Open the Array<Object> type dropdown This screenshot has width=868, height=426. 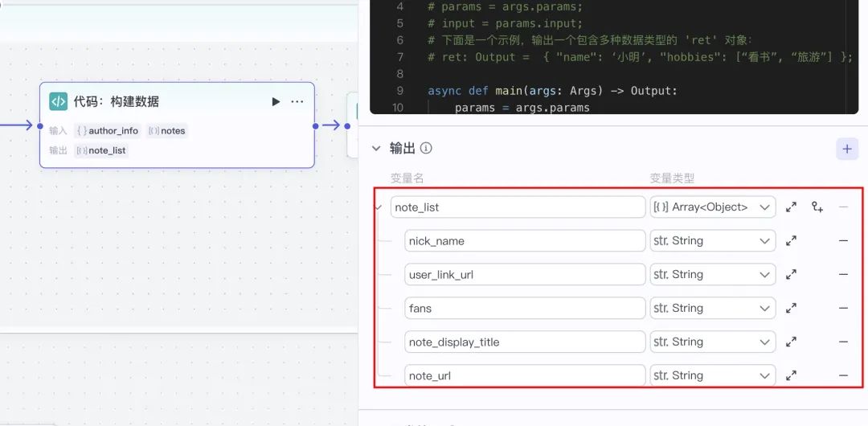tap(712, 207)
